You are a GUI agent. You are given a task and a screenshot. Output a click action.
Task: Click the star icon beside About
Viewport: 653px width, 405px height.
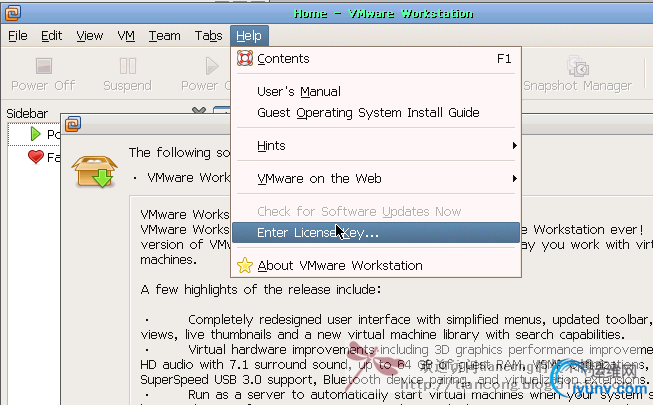[245, 265]
